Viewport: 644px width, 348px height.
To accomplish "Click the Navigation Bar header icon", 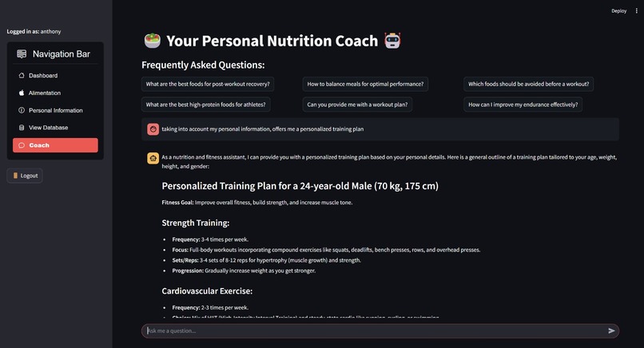I will [22, 54].
